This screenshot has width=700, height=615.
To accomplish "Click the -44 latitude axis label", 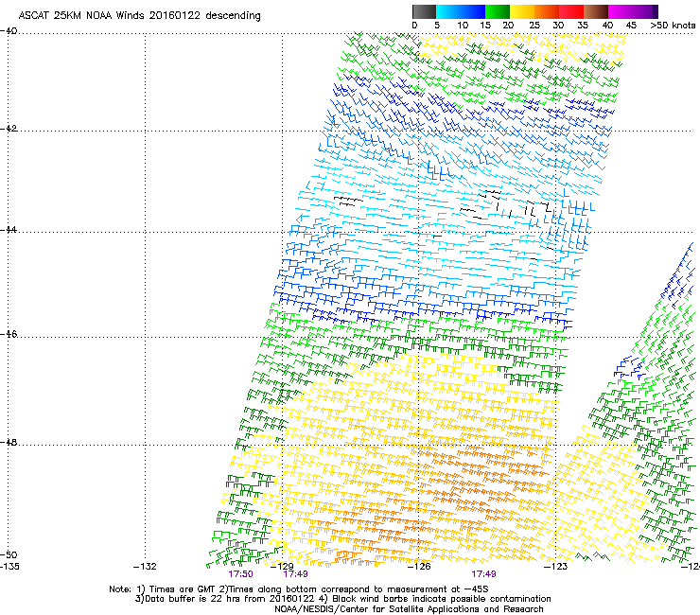I will coord(9,230).
